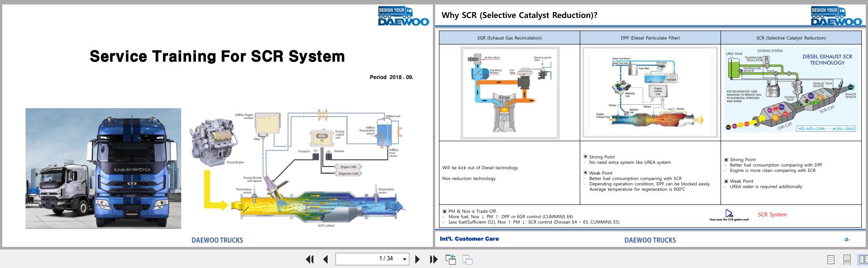
Task: Click 'Better fuel consumption comparing with DPF' line
Action: [x=776, y=165]
